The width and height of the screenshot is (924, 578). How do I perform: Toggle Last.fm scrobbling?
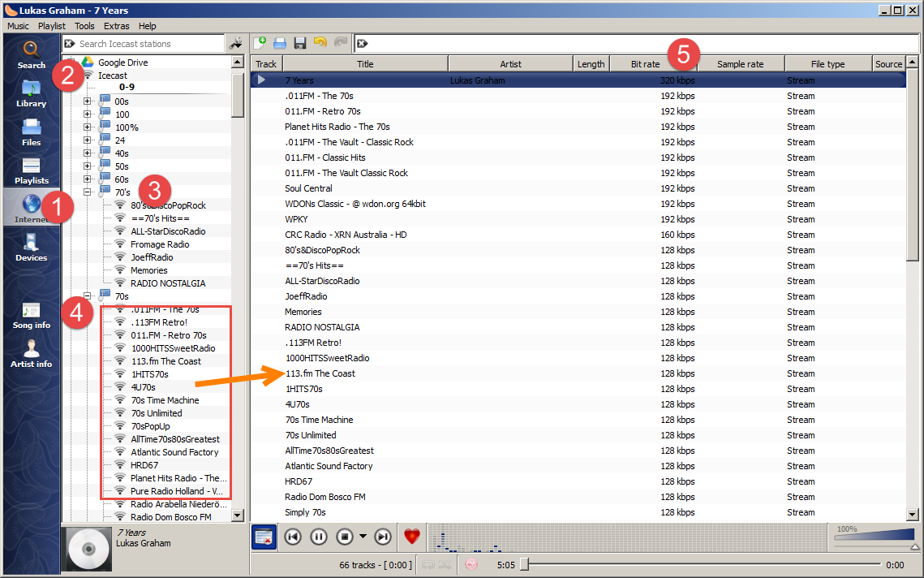pyautogui.click(x=471, y=565)
